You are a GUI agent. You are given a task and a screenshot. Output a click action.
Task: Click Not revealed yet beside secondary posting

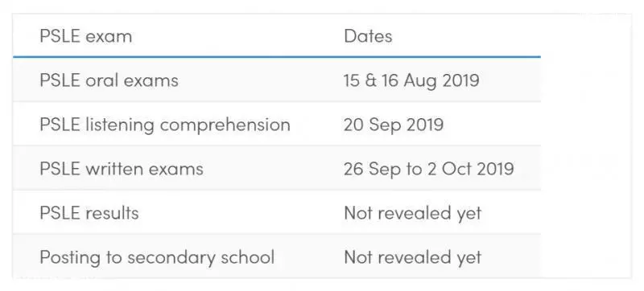413,257
